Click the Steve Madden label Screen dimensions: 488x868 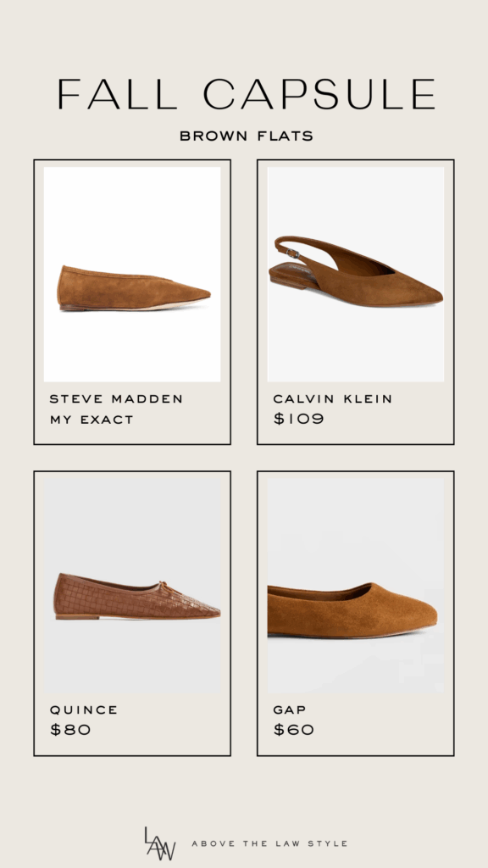116,398
